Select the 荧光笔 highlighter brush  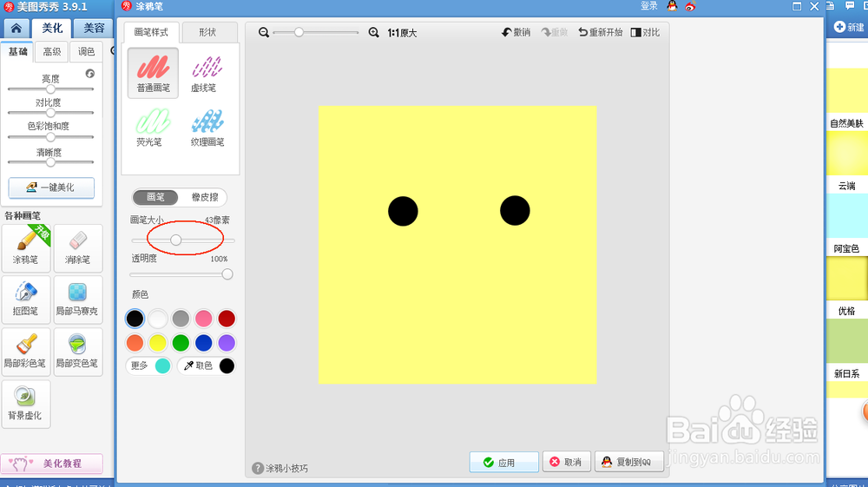(153, 127)
